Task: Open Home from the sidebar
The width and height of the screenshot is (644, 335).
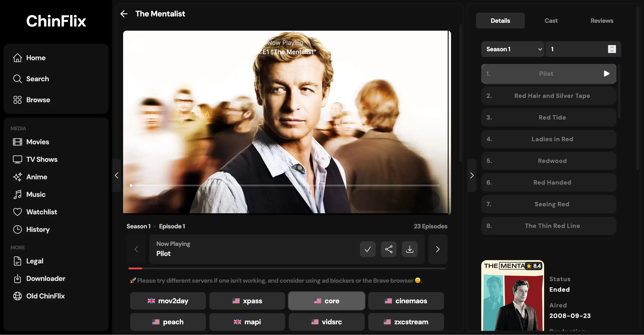Action: click(x=56, y=58)
